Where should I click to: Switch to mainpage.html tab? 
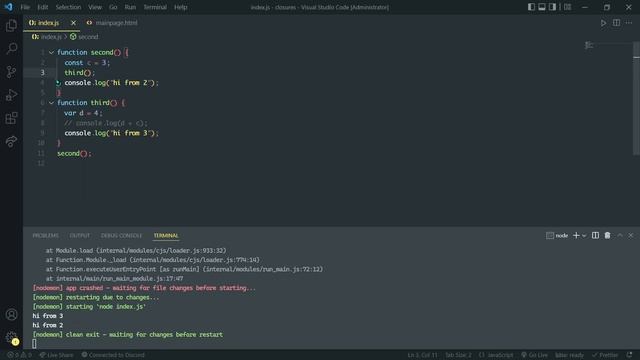pyautogui.click(x=112, y=23)
